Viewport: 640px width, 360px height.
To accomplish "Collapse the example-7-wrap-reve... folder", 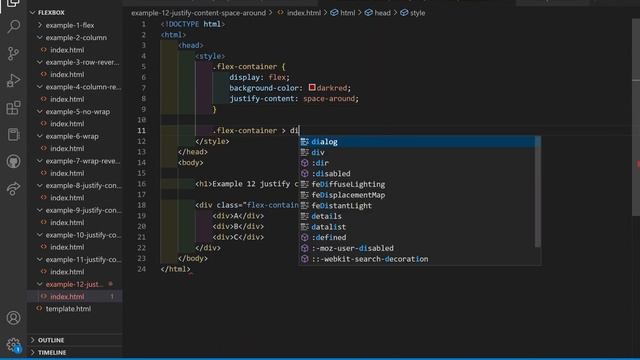I will click(40, 161).
